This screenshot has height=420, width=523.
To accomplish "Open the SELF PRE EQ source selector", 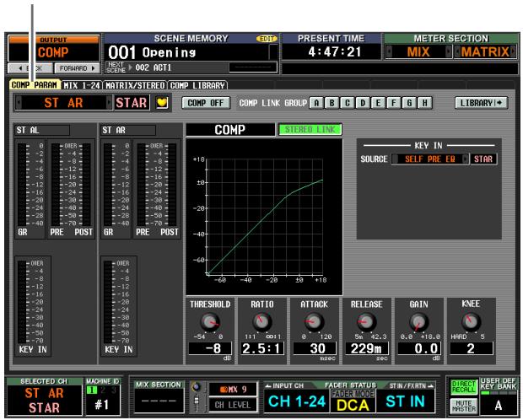I will [x=430, y=159].
